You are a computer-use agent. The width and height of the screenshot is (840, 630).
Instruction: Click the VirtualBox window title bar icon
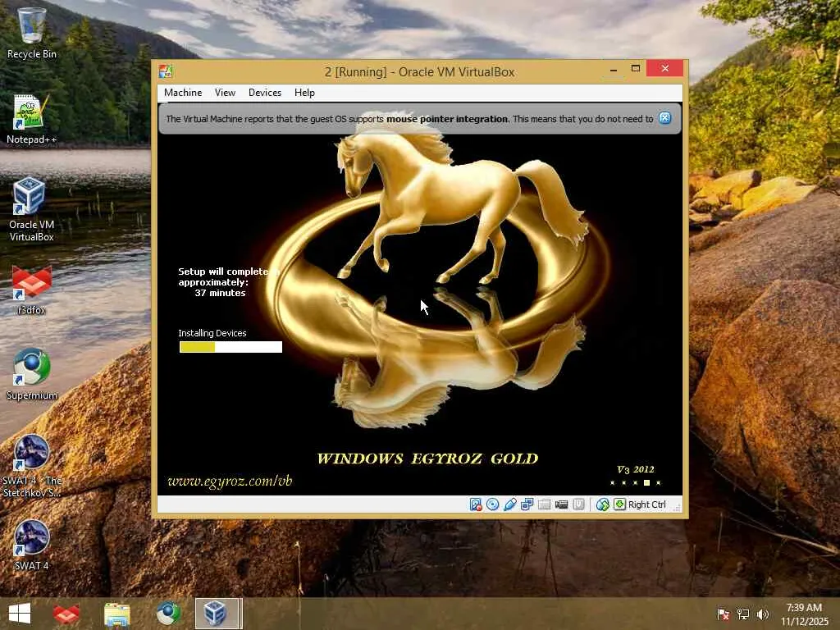(166, 72)
